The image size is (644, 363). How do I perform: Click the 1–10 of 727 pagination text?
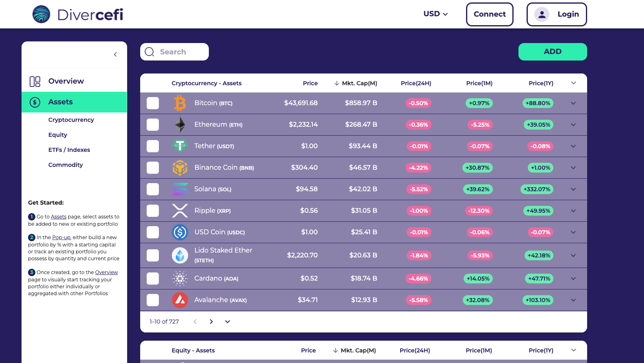(x=164, y=322)
